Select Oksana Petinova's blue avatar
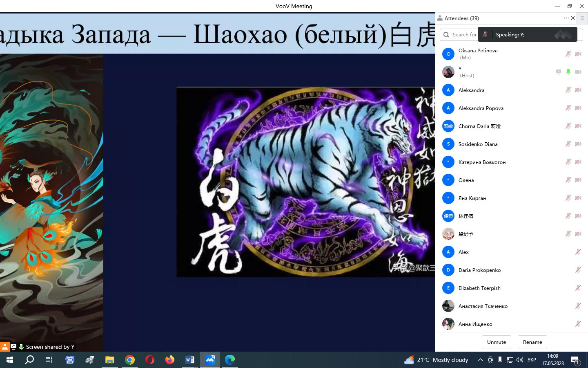 point(448,54)
